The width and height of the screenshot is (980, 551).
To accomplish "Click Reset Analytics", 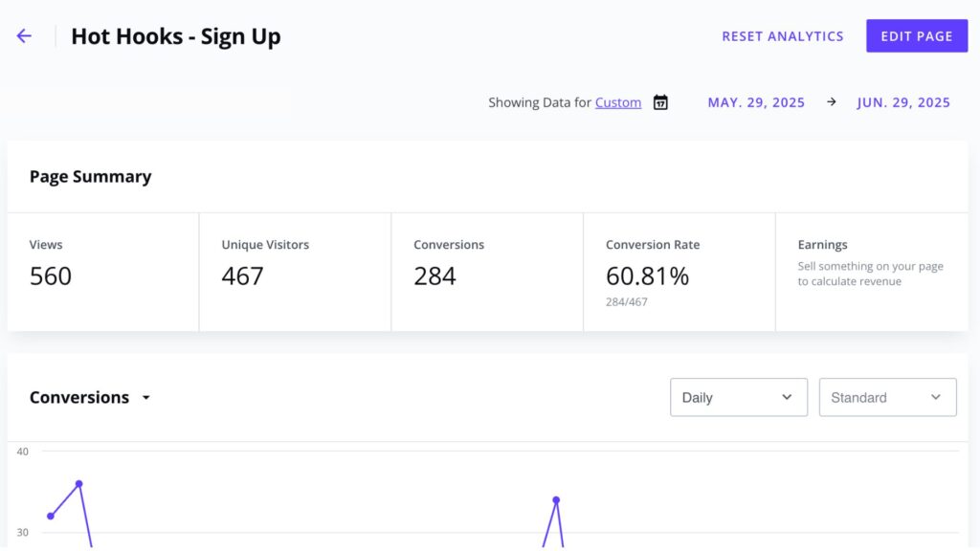I will (x=783, y=36).
